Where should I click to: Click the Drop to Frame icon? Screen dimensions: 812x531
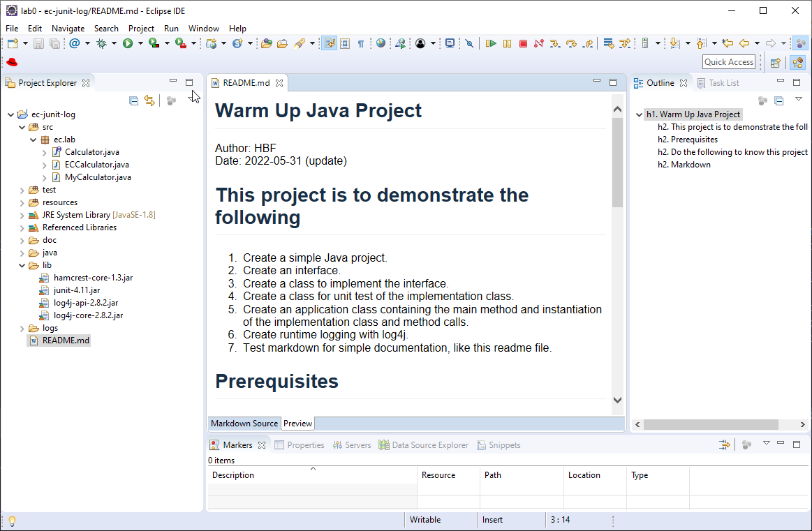[x=609, y=43]
